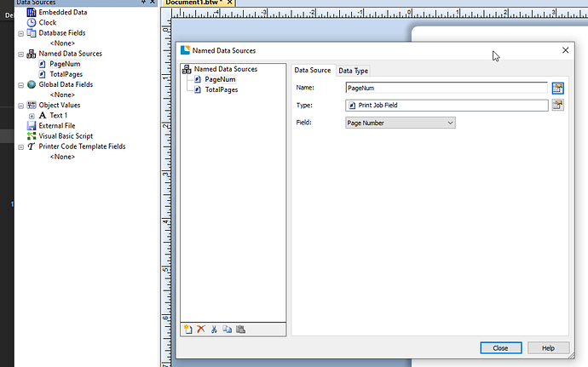Click the Printer Code Template Fields icon

(32, 146)
